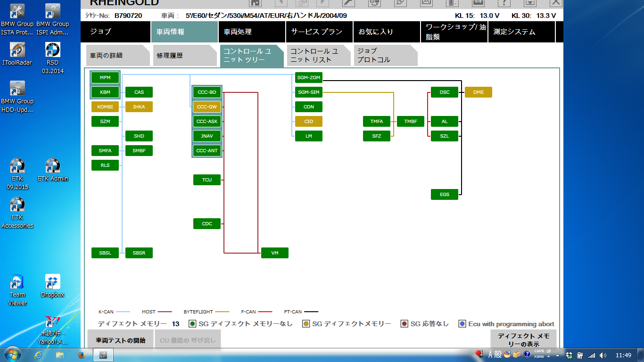Click the 車両テストの開始 button
The image size is (644, 362).
click(121, 340)
